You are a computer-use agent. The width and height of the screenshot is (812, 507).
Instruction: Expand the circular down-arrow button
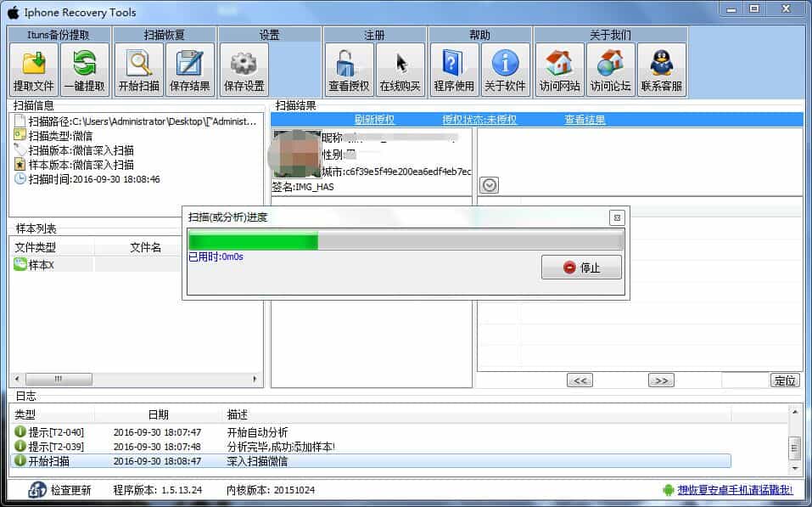490,185
